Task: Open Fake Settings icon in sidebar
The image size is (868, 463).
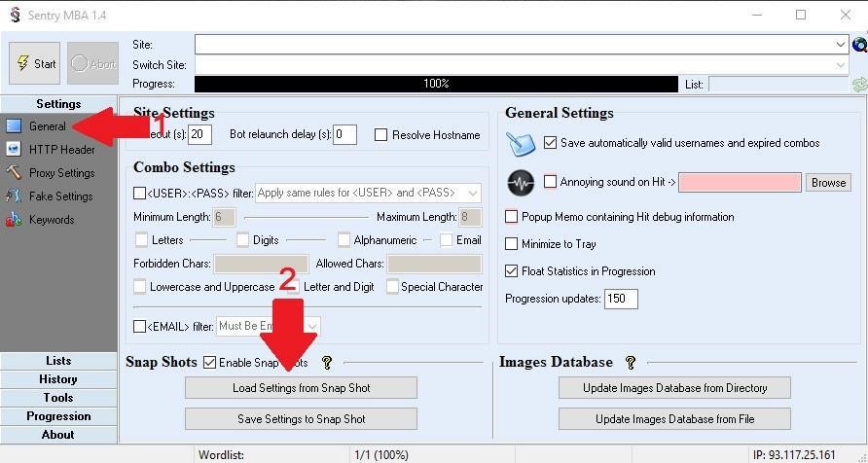Action: click(14, 196)
